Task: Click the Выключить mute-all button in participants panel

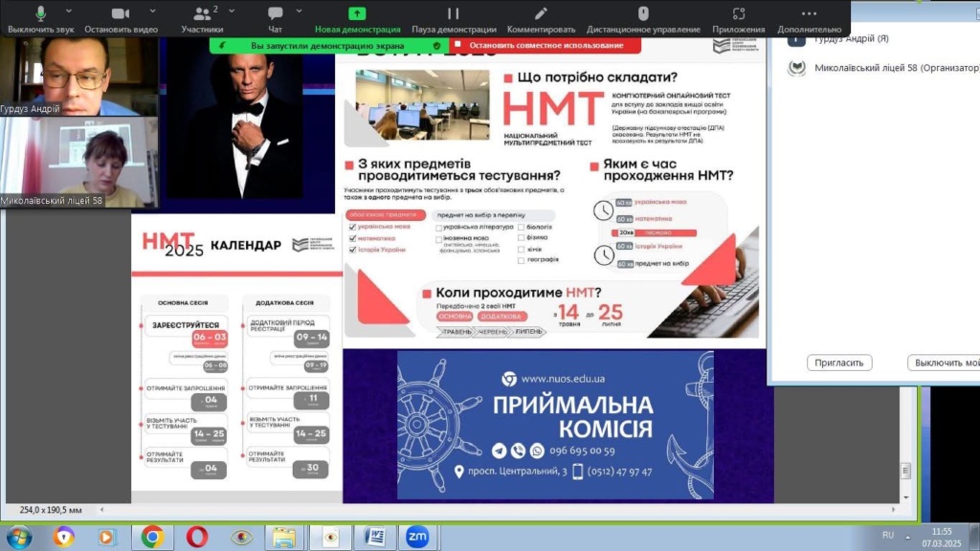Action: pos(944,363)
